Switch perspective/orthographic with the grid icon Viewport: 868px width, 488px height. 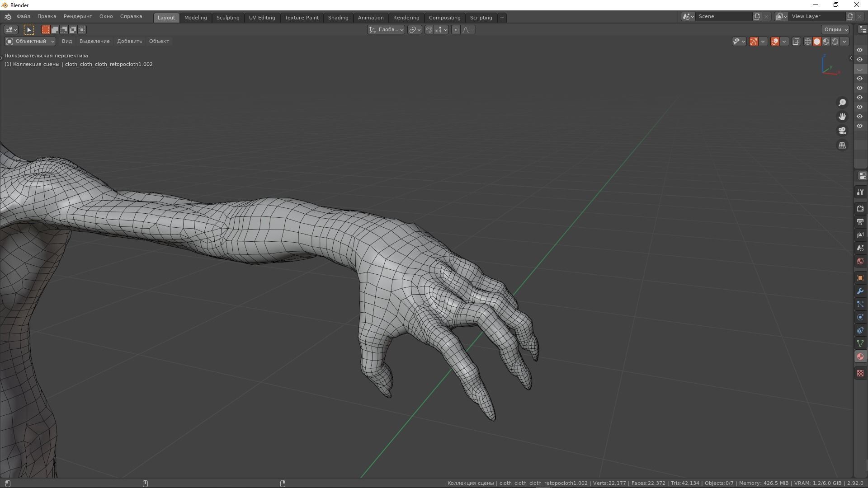click(842, 145)
